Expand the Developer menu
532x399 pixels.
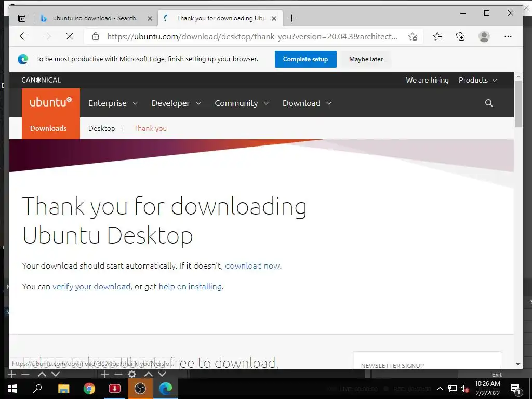tap(176, 103)
